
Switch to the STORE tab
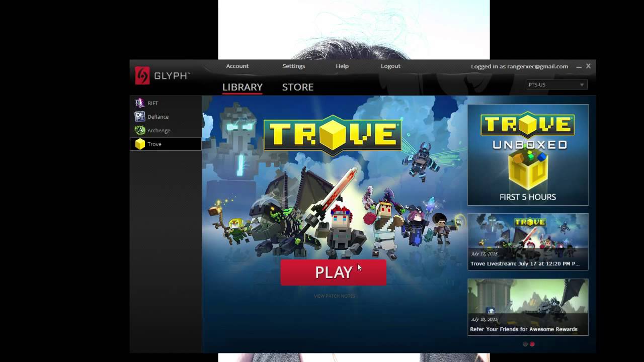click(x=298, y=87)
